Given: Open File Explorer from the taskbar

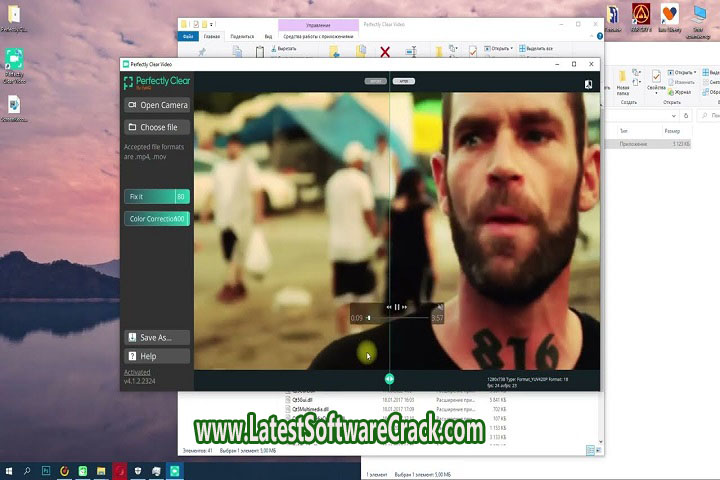Looking at the screenshot, I should click(101, 471).
